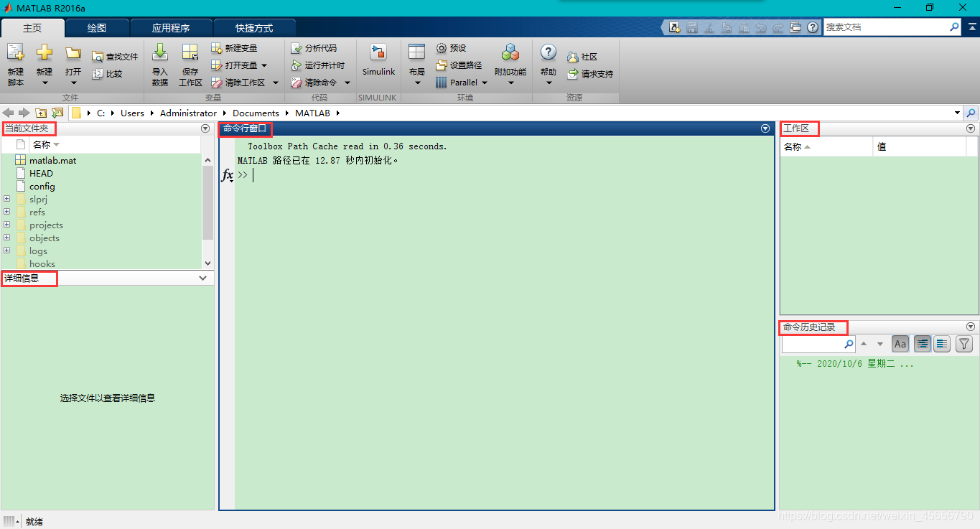
Task: Click the quick access redo arrow
Action: click(778, 27)
